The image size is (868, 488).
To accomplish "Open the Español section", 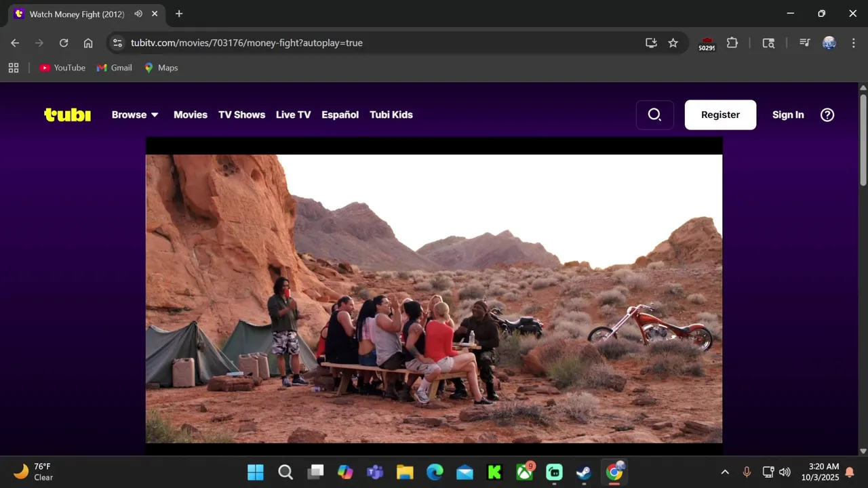I will (340, 115).
